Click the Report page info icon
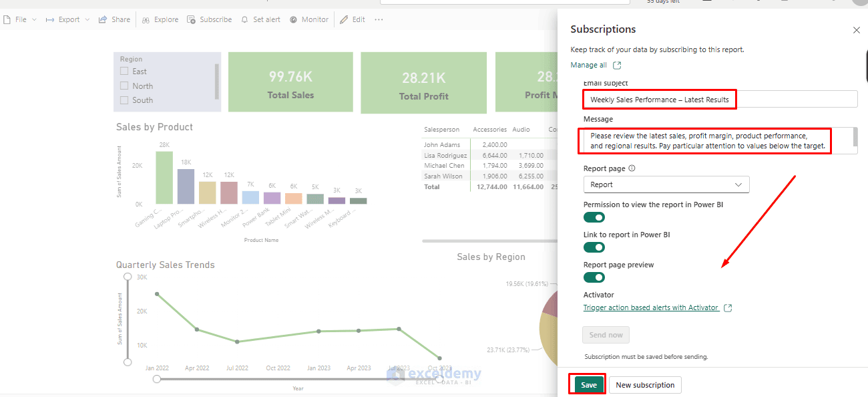This screenshot has width=868, height=397. (632, 168)
